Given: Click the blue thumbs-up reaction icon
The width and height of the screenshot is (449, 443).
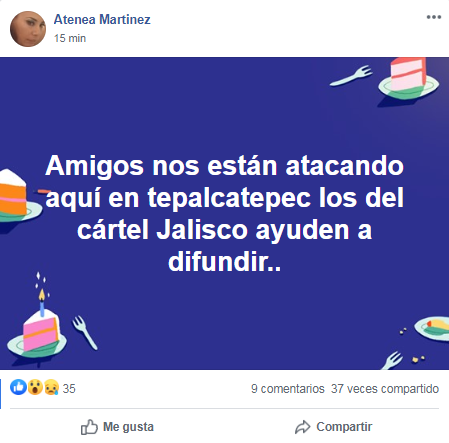Looking at the screenshot, I should click(18, 387).
